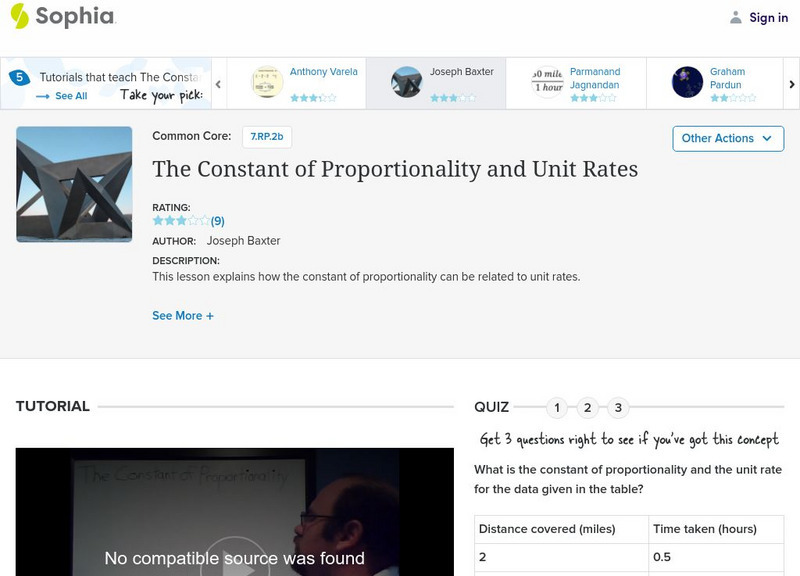Click the 'No compatible source was found' message
The height and width of the screenshot is (576, 800).
[235, 558]
